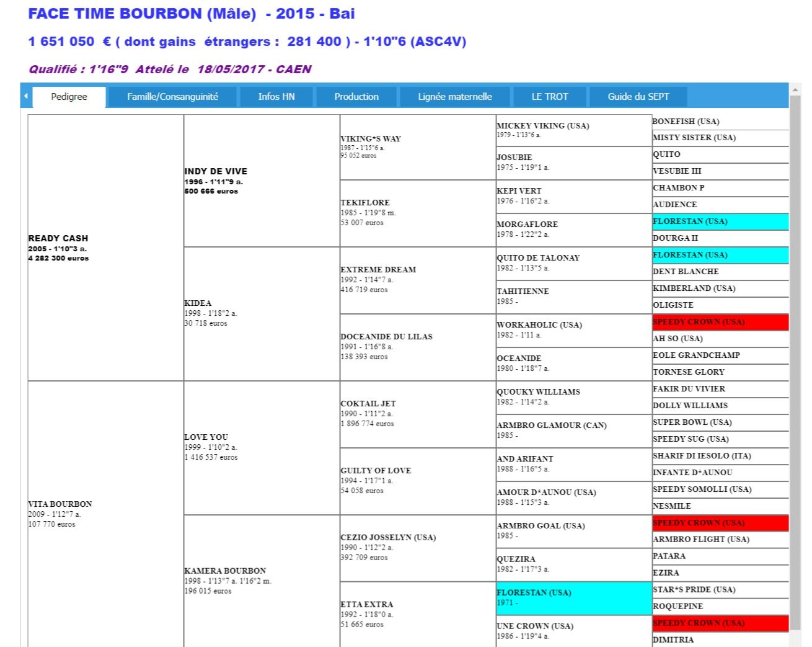The image size is (812, 647).
Task: Select INDY DE VIVE entry
Action: pos(216,171)
